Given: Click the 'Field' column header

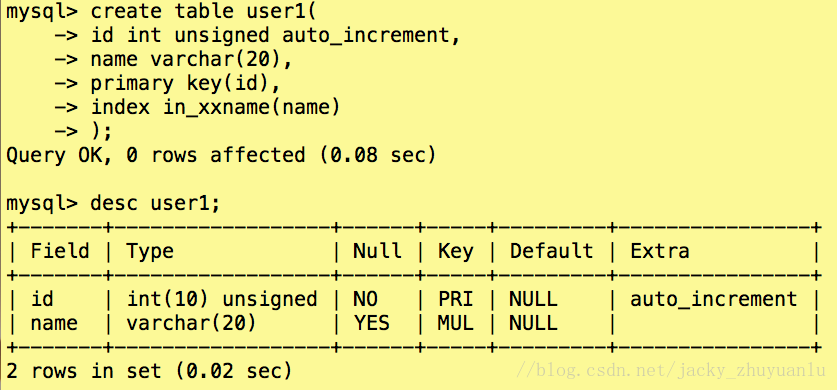Looking at the screenshot, I should coord(60,251).
